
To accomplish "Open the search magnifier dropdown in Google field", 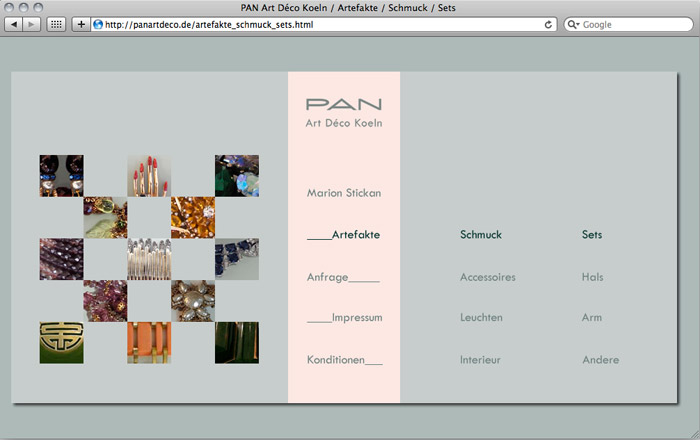I will coord(573,25).
